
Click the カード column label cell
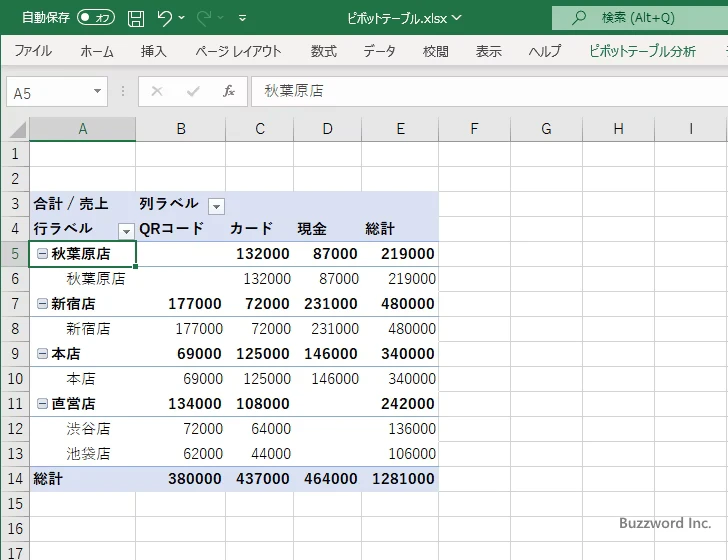pyautogui.click(x=260, y=229)
